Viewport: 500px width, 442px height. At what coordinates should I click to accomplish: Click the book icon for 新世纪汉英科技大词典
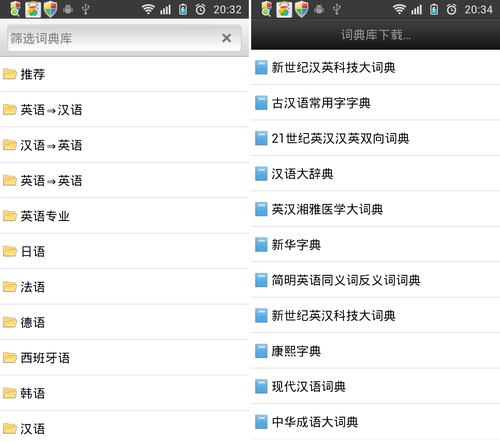(261, 67)
